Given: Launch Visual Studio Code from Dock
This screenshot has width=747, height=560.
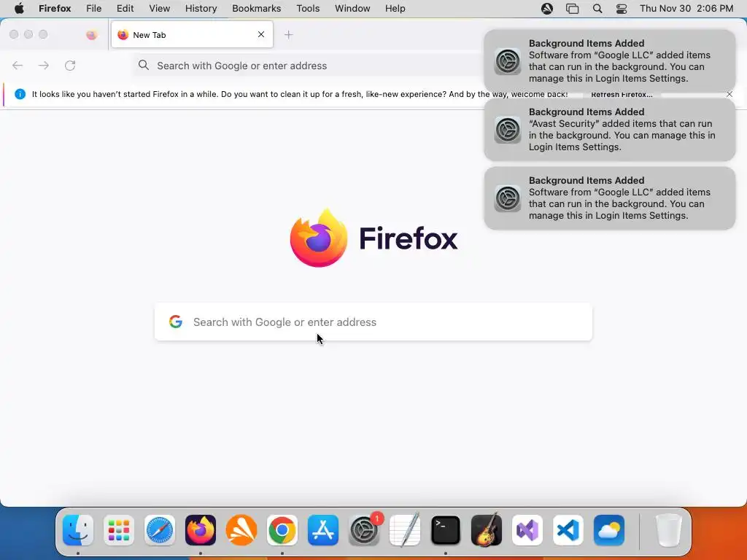Looking at the screenshot, I should pyautogui.click(x=568, y=530).
